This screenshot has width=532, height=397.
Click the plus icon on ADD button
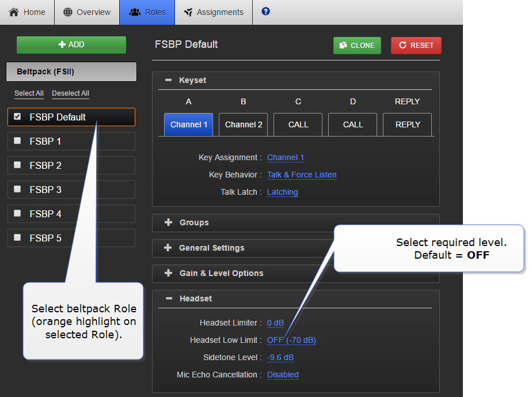click(x=62, y=44)
